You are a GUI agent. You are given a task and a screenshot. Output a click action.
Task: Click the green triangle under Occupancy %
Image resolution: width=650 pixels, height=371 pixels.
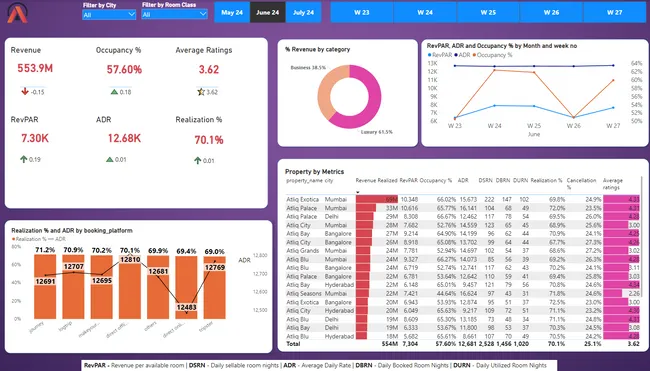pyautogui.click(x=114, y=92)
